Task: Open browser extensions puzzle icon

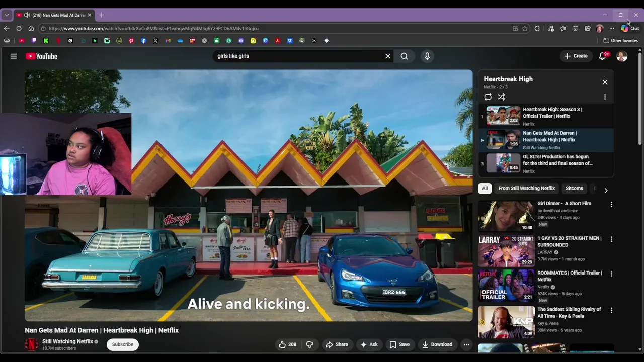Action: pyautogui.click(x=537, y=29)
